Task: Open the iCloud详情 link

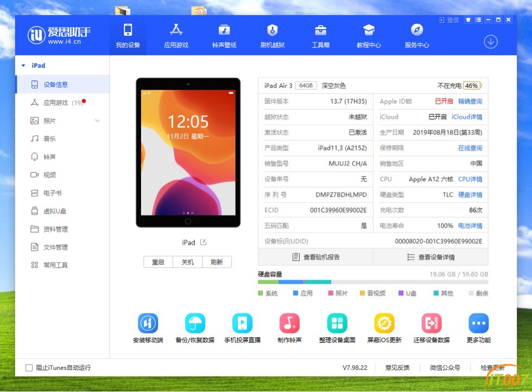Action: coord(467,117)
